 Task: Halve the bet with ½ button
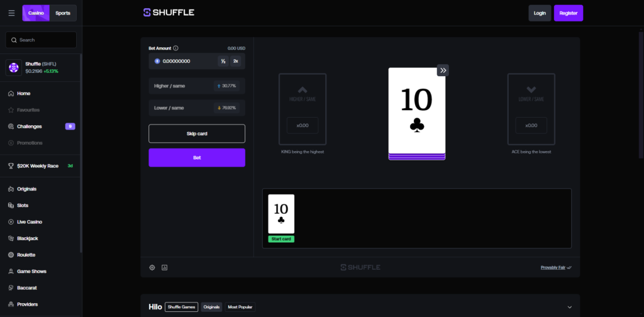(223, 61)
